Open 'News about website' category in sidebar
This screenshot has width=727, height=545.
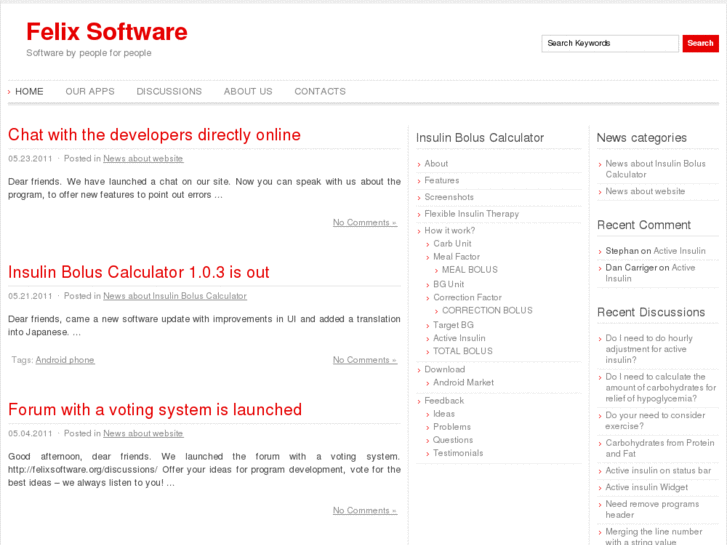pyautogui.click(x=645, y=191)
